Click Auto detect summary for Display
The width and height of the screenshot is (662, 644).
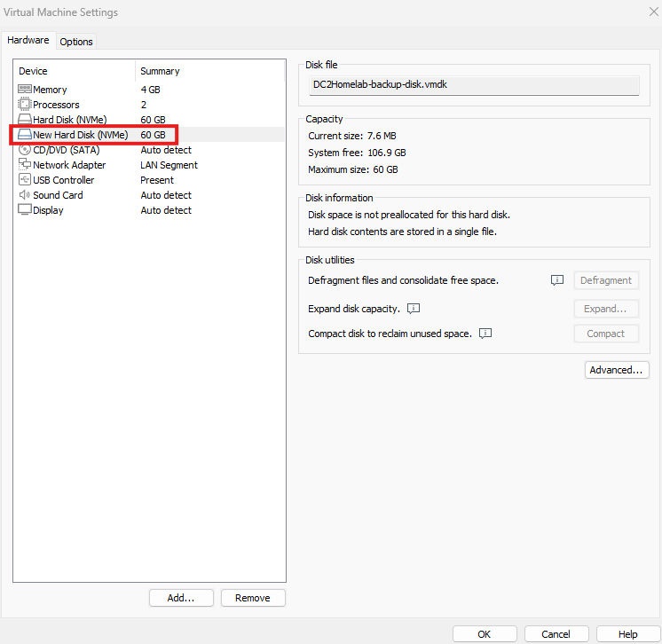click(x=166, y=210)
